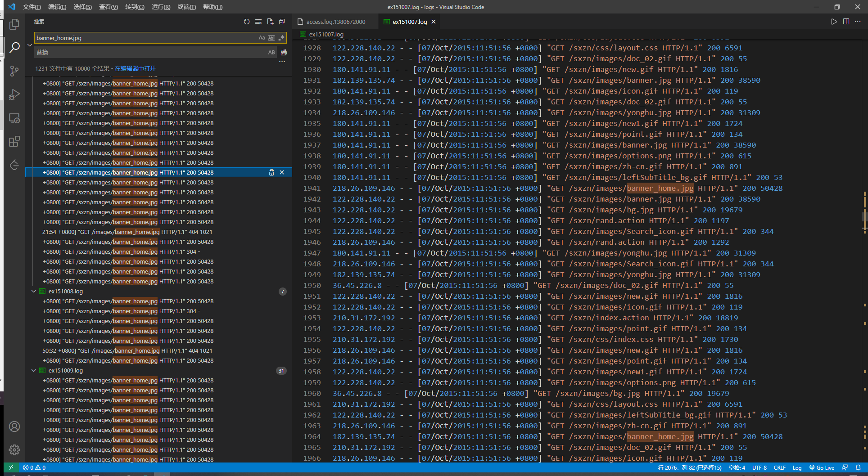The width and height of the screenshot is (868, 476).
Task: Click CRLF end-of-line setting
Action: click(780, 467)
